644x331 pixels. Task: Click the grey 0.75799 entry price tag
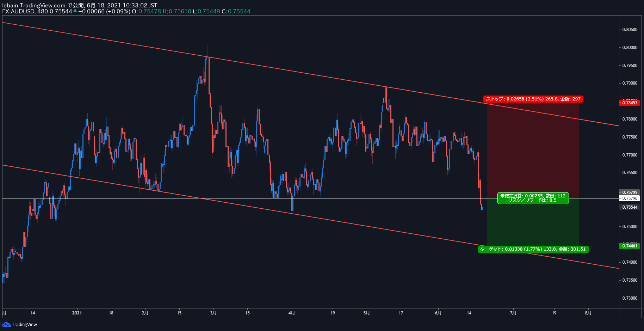coord(630,192)
